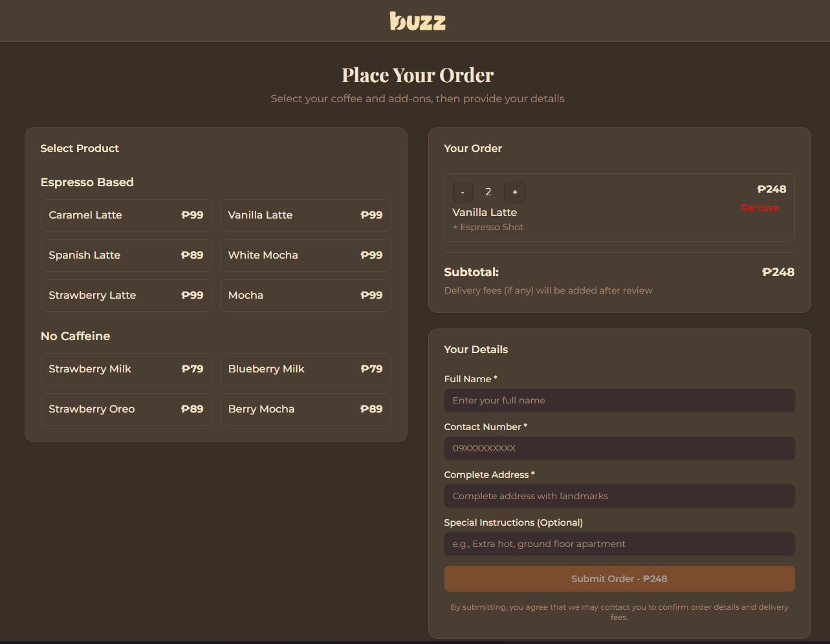Click the Complete Address field
Screen dimensions: 830x644
619,496
